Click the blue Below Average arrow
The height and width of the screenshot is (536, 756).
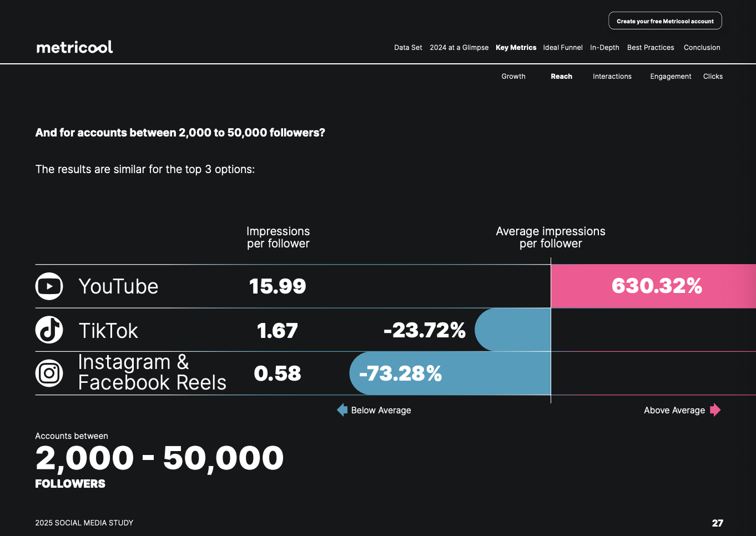click(342, 410)
